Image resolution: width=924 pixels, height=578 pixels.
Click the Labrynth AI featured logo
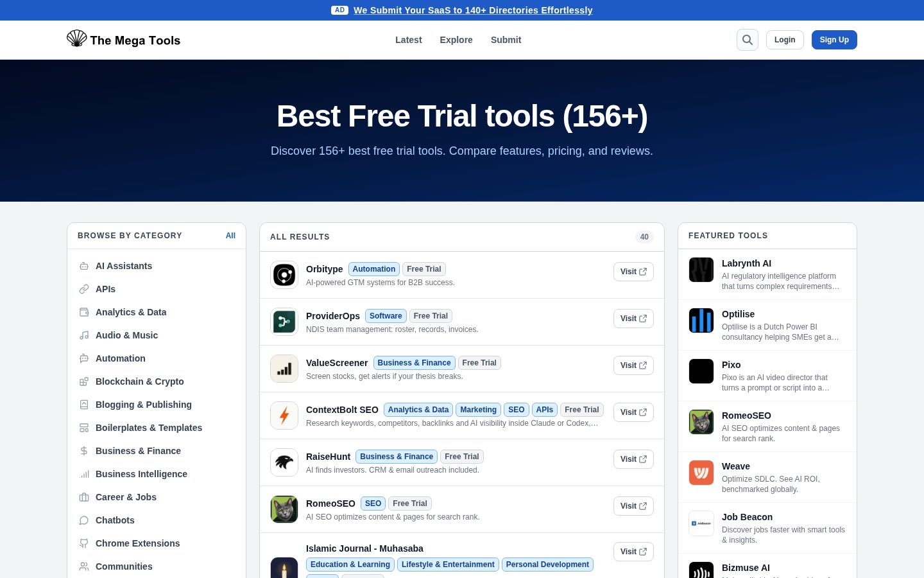point(701,270)
